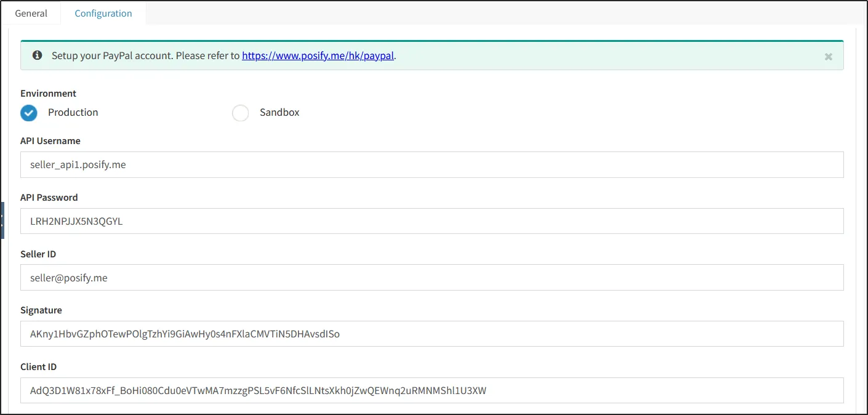Image resolution: width=868 pixels, height=415 pixels.
Task: Click the info icon in the PayPal alert
Action: pyautogui.click(x=38, y=55)
